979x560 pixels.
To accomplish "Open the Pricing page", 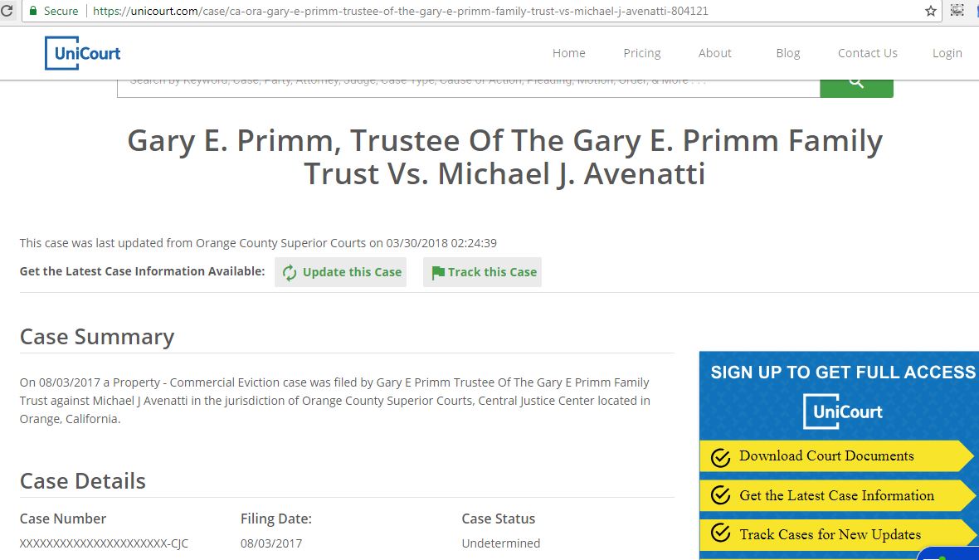I will coord(642,53).
